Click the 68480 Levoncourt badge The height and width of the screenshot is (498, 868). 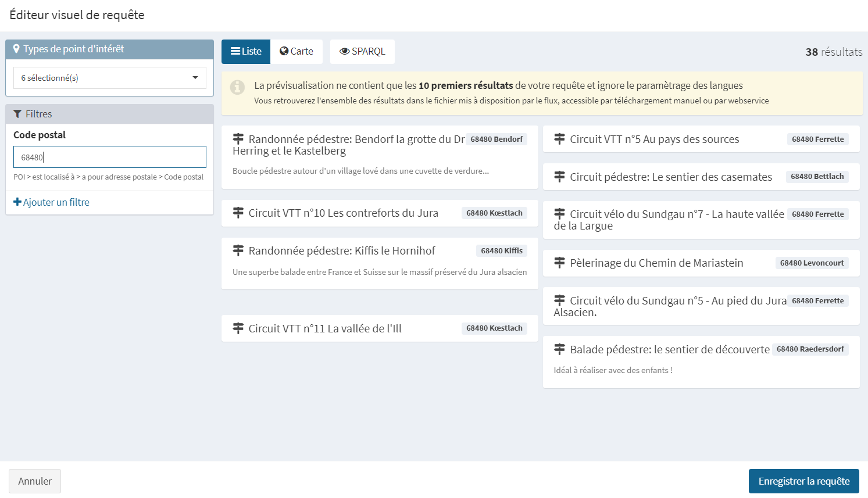tap(812, 263)
